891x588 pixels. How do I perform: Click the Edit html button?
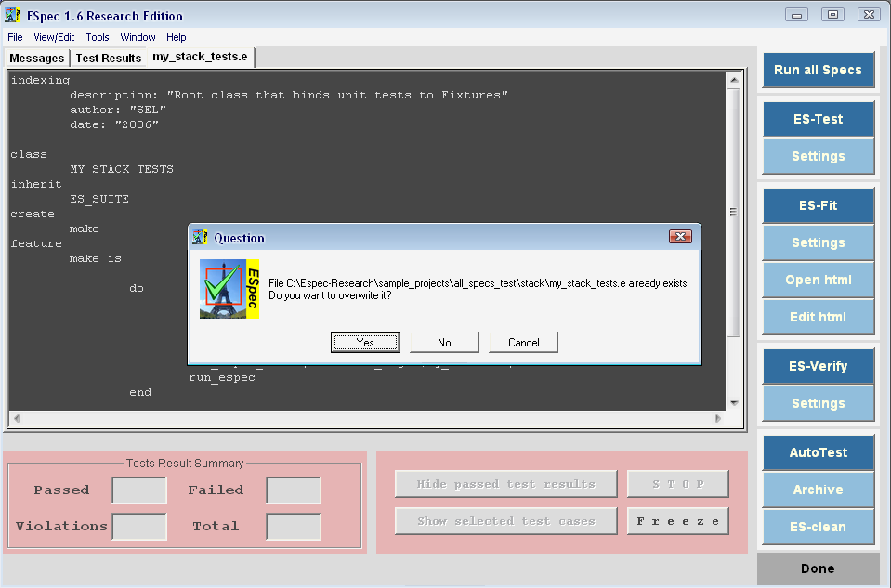pos(818,317)
